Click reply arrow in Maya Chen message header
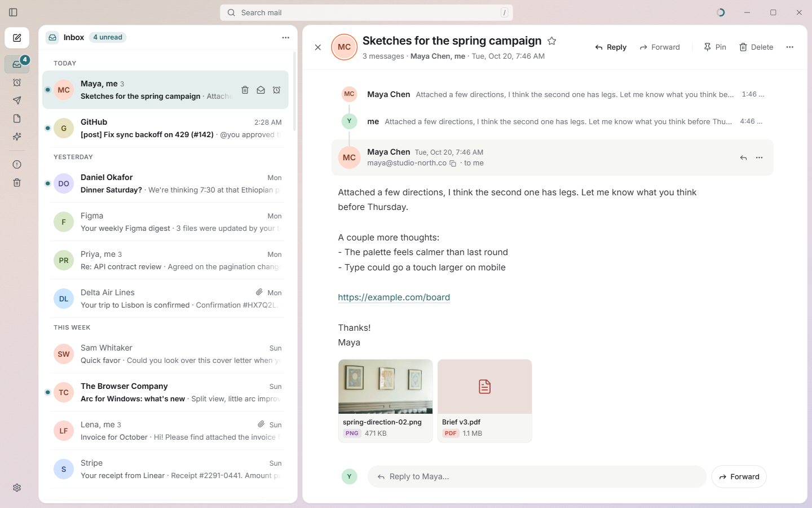Image resolution: width=812 pixels, height=508 pixels. (743, 158)
